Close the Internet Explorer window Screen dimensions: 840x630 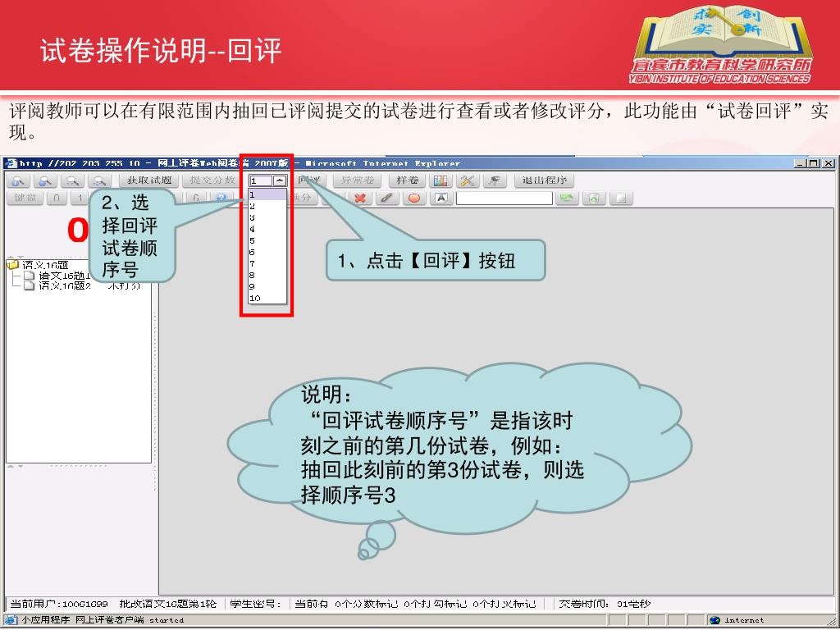(829, 163)
